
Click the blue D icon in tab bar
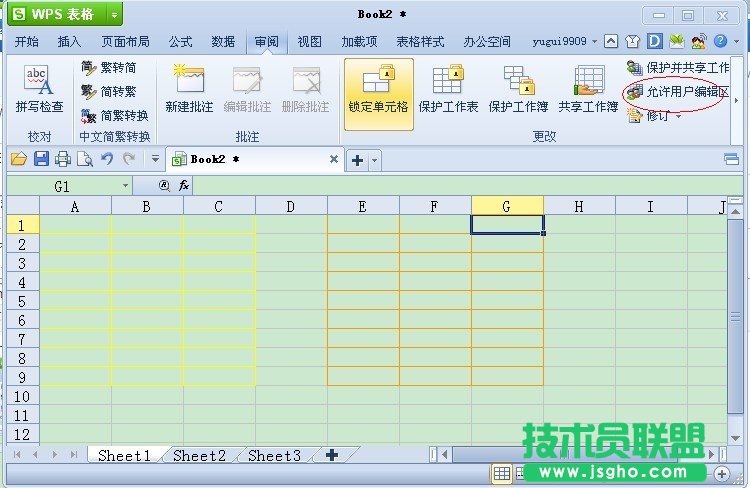click(x=654, y=41)
